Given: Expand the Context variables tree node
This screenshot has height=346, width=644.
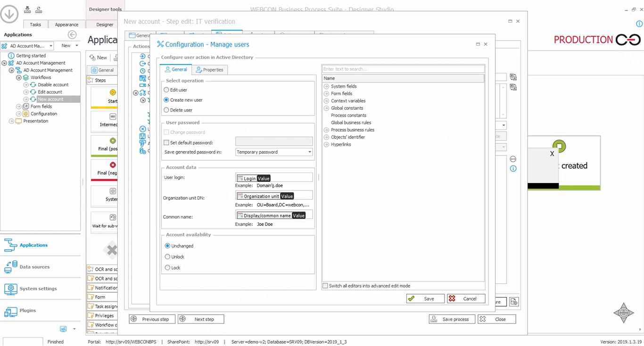Looking at the screenshot, I should coord(326,101).
